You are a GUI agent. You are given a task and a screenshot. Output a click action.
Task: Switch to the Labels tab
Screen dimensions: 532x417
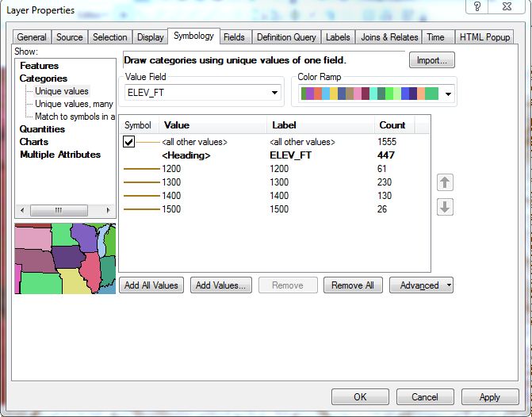click(x=338, y=37)
